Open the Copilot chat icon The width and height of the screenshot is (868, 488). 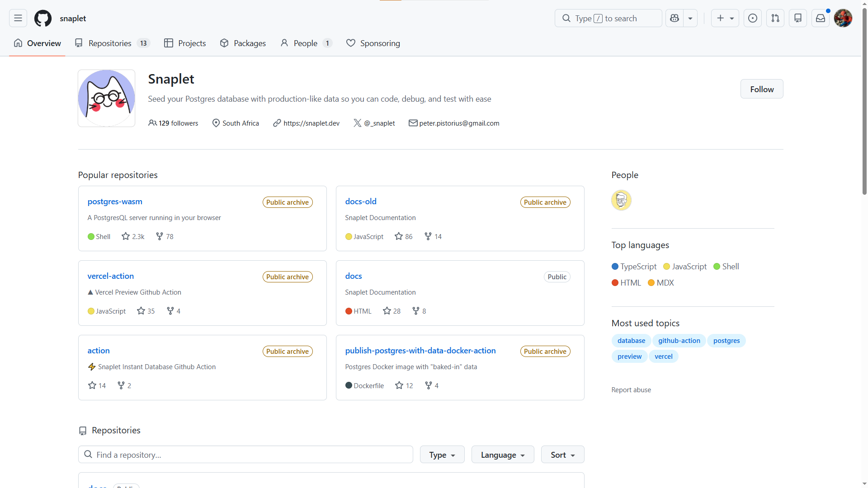point(675,18)
